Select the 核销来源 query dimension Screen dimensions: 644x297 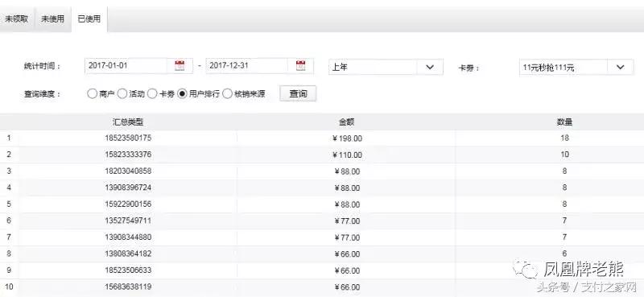point(228,94)
